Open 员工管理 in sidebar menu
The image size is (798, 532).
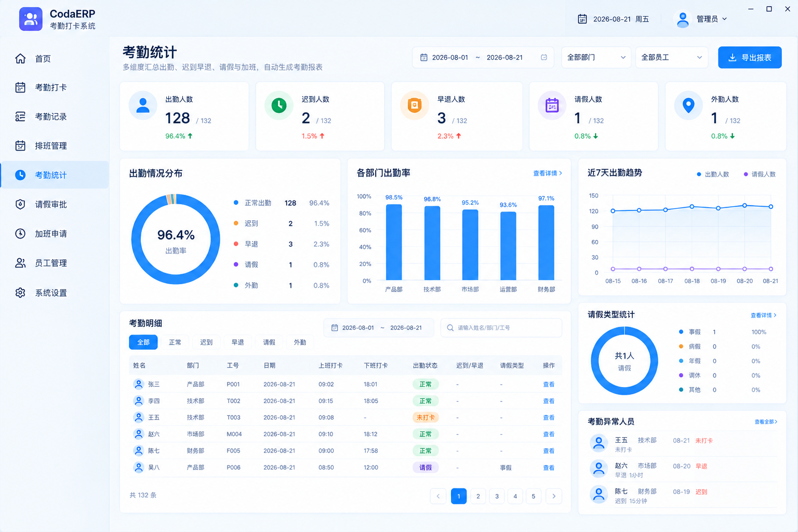point(55,263)
